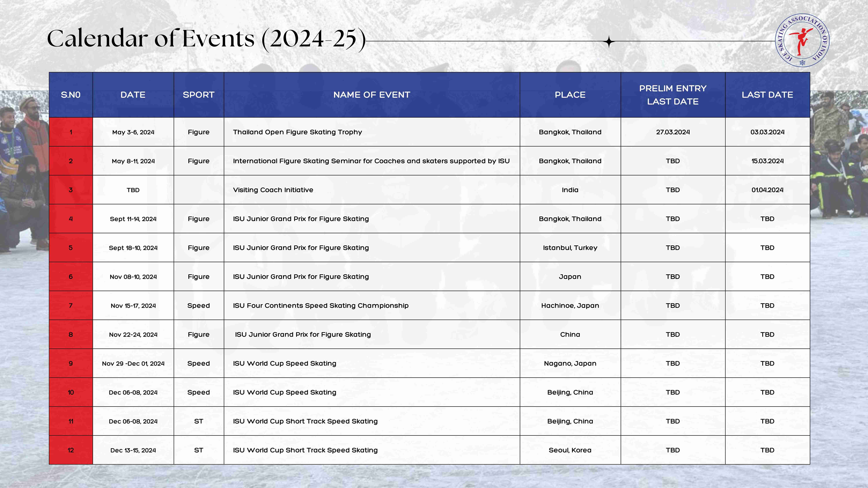Click 'Visiting Coach Initiative' event name
This screenshot has height=488, width=868.
tap(273, 190)
